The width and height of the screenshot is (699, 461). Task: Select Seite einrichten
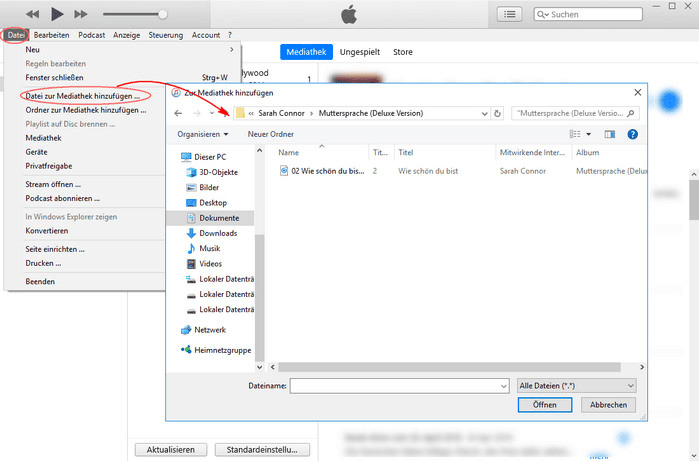click(55, 249)
